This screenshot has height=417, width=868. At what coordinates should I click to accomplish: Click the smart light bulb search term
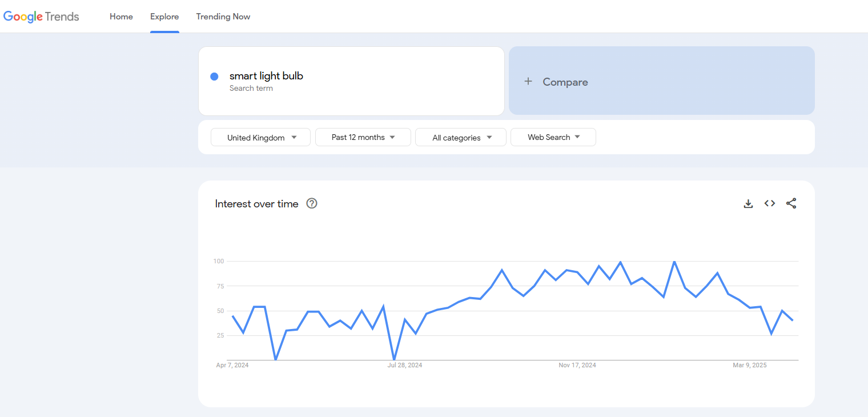pyautogui.click(x=266, y=76)
